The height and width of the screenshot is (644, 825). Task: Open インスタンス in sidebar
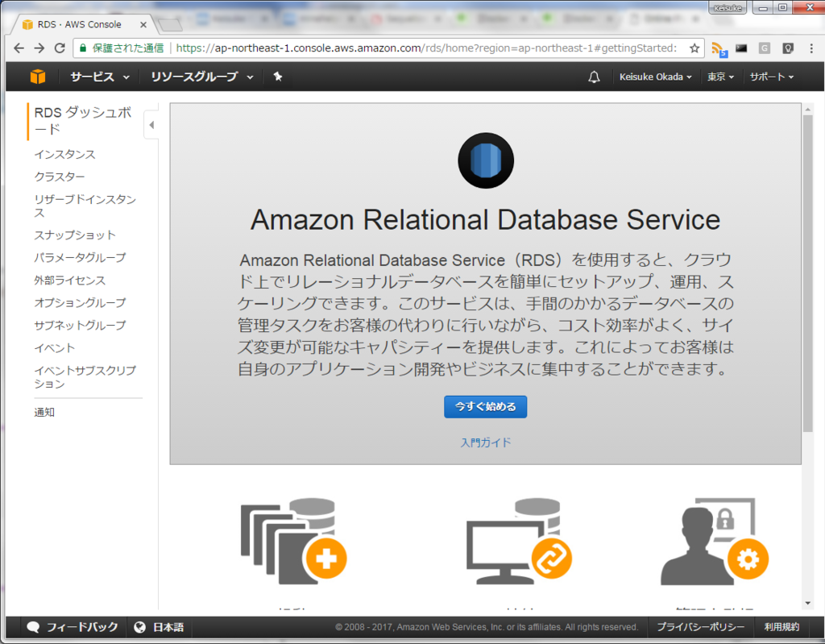pyautogui.click(x=64, y=154)
